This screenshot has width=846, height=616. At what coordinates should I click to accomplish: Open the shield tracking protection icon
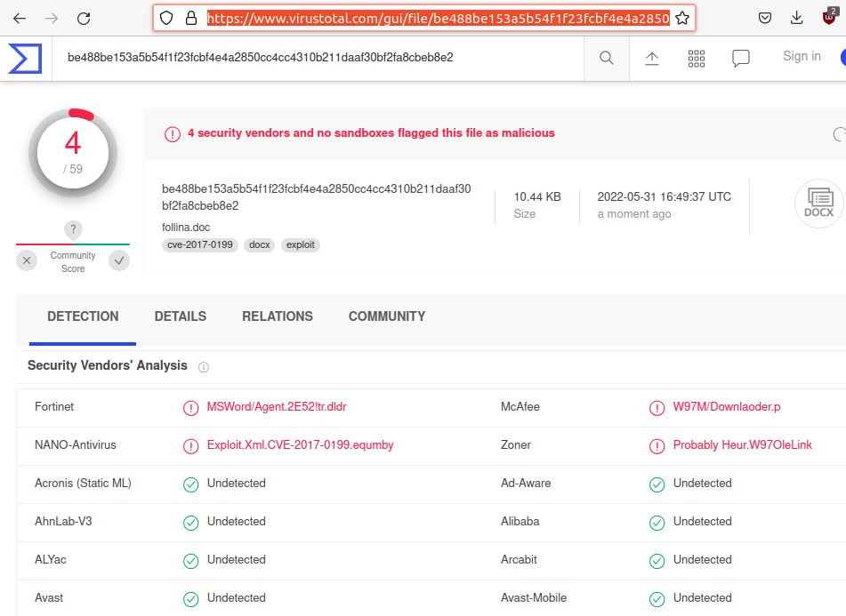coord(166,19)
